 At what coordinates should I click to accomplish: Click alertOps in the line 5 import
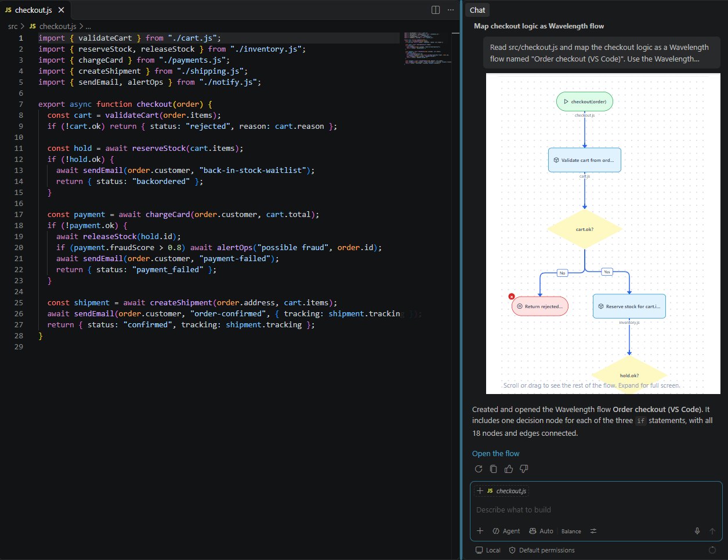[146, 82]
